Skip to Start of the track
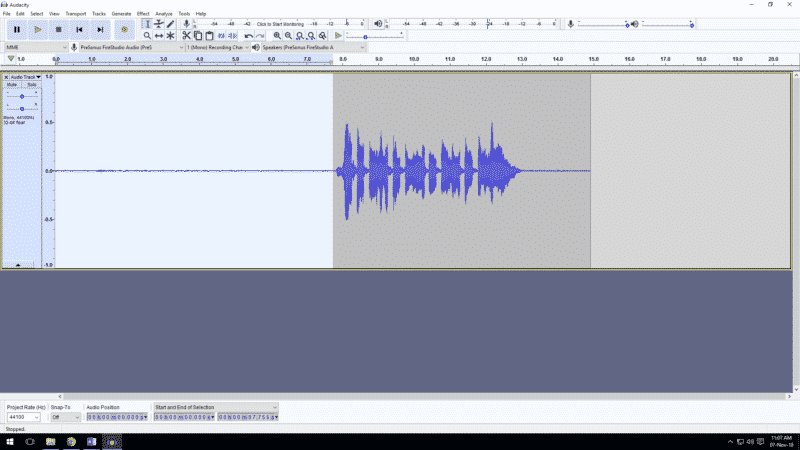800x450 pixels. coord(80,30)
